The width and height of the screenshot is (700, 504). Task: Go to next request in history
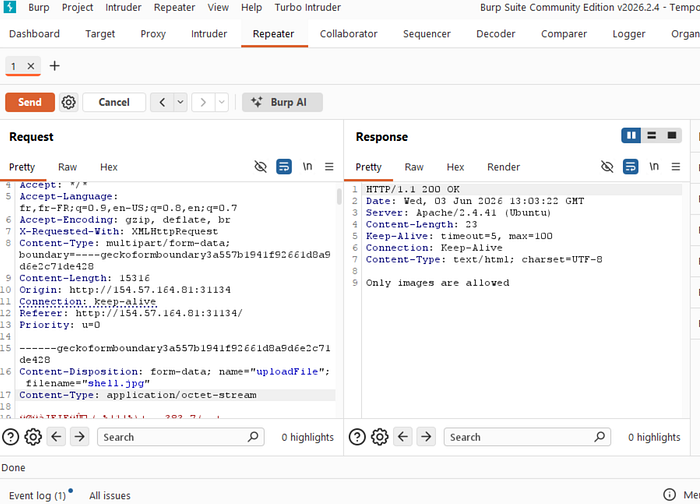[203, 102]
